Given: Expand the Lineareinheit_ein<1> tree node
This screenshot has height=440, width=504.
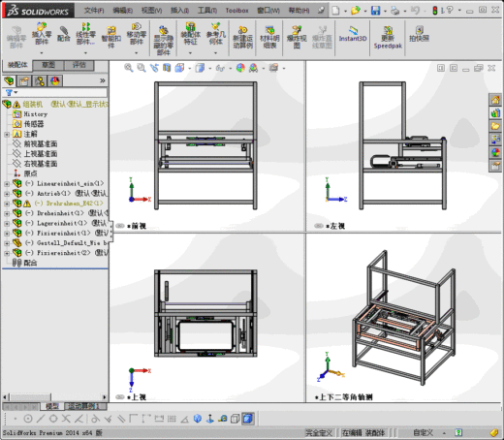Looking at the screenshot, I should click(x=7, y=184).
